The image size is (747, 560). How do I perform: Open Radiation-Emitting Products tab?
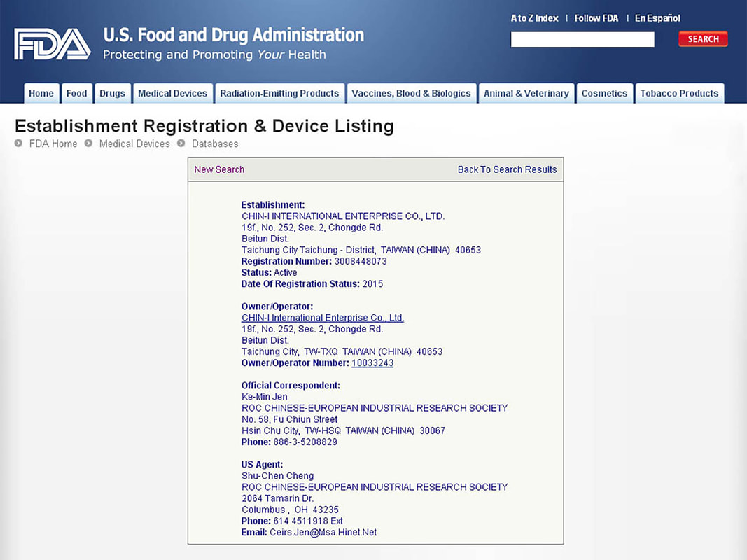click(x=279, y=93)
